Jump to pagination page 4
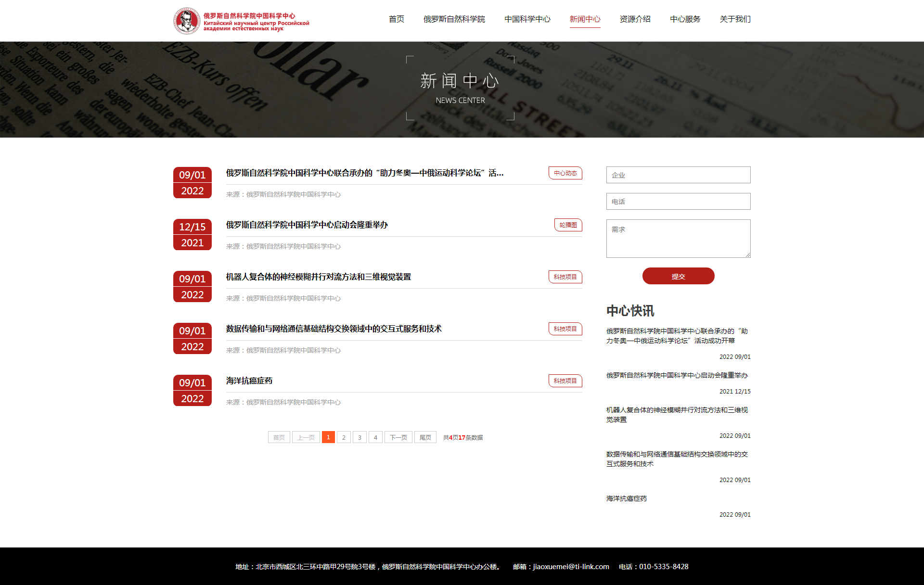924x585 pixels. tap(375, 437)
